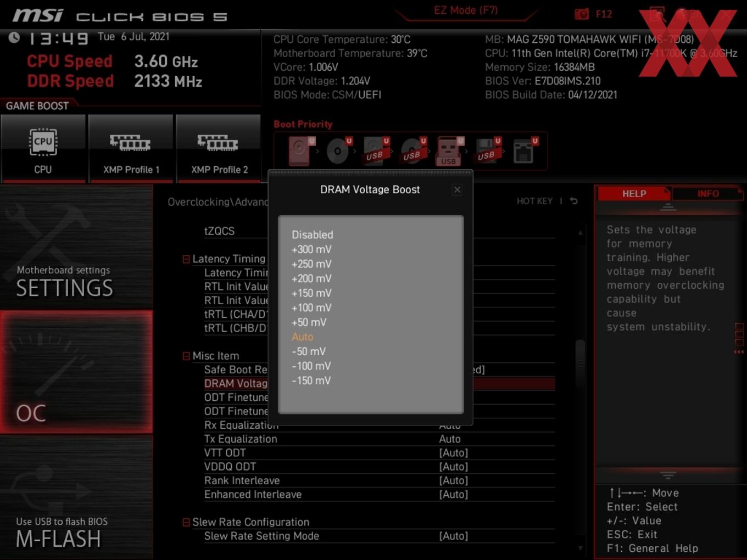Select Disabled in DRAM Voltage Boost list
This screenshot has height=560, width=747.
pos(312,234)
